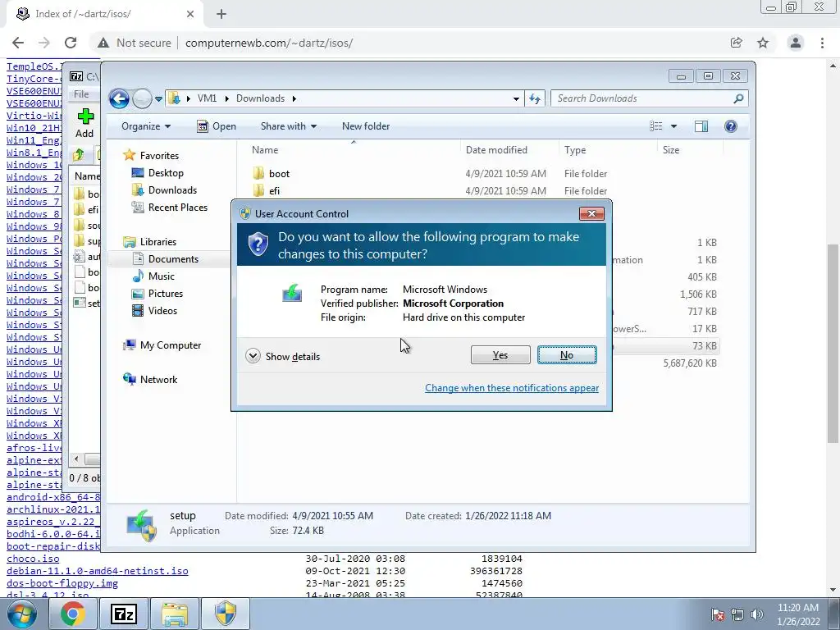The image size is (840, 630).
Task: Click the Explorer forward arrow button
Action: coord(142,98)
